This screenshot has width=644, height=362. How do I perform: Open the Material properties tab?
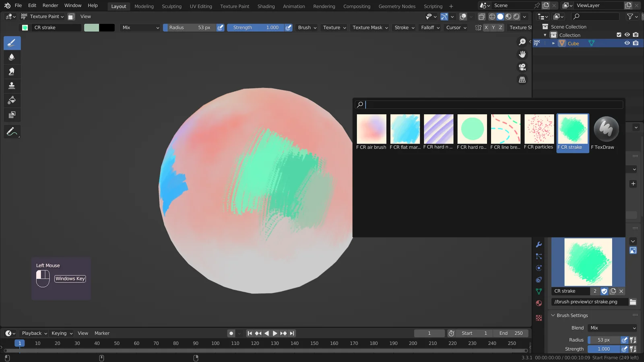539,303
